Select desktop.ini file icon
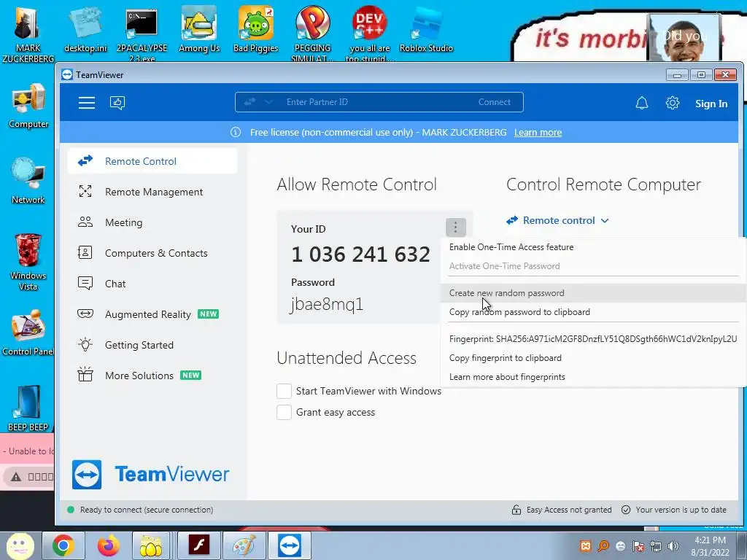The width and height of the screenshot is (747, 560). pos(86,29)
